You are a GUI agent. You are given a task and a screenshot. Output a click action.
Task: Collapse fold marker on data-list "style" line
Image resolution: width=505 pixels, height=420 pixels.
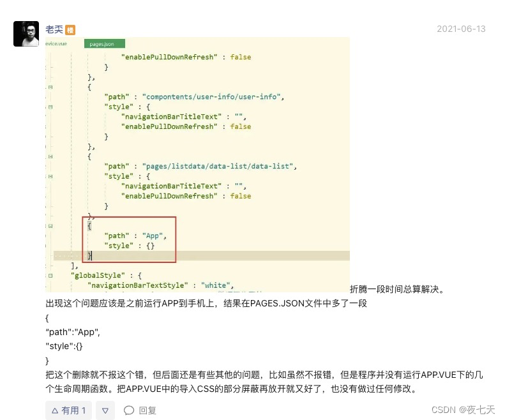click(50, 177)
